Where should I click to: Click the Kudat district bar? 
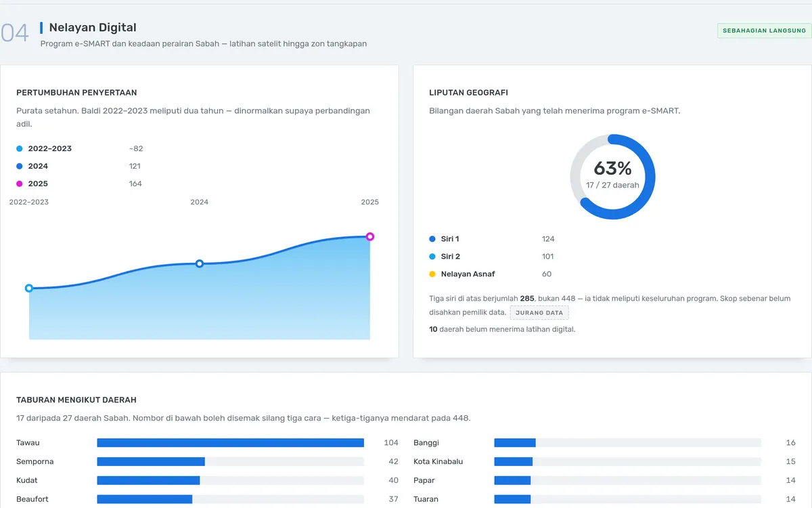click(x=231, y=481)
